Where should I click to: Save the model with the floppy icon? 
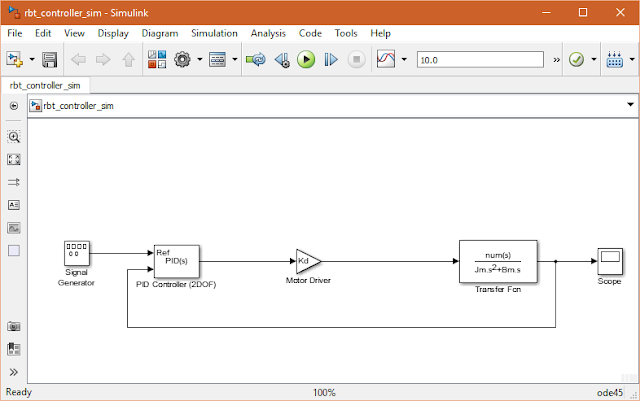[50, 60]
